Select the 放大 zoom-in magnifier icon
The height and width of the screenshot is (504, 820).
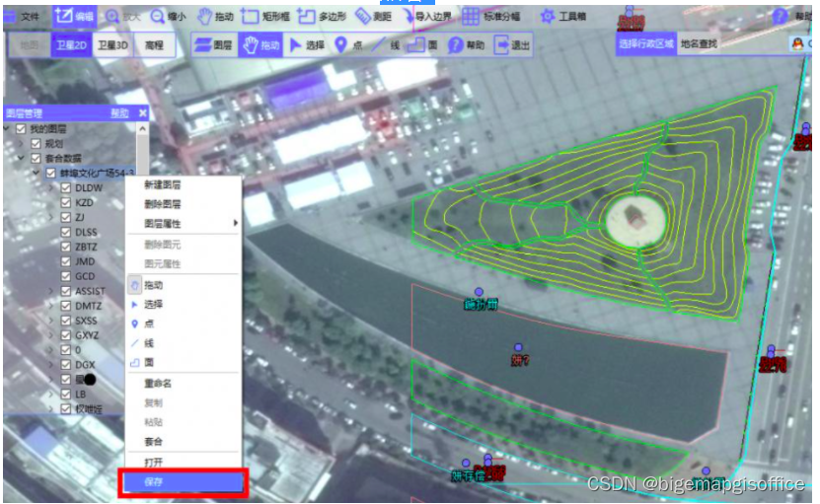coord(112,17)
